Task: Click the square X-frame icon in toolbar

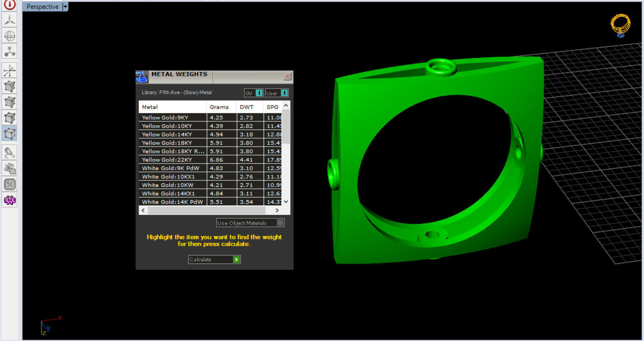Action: pos(10,184)
